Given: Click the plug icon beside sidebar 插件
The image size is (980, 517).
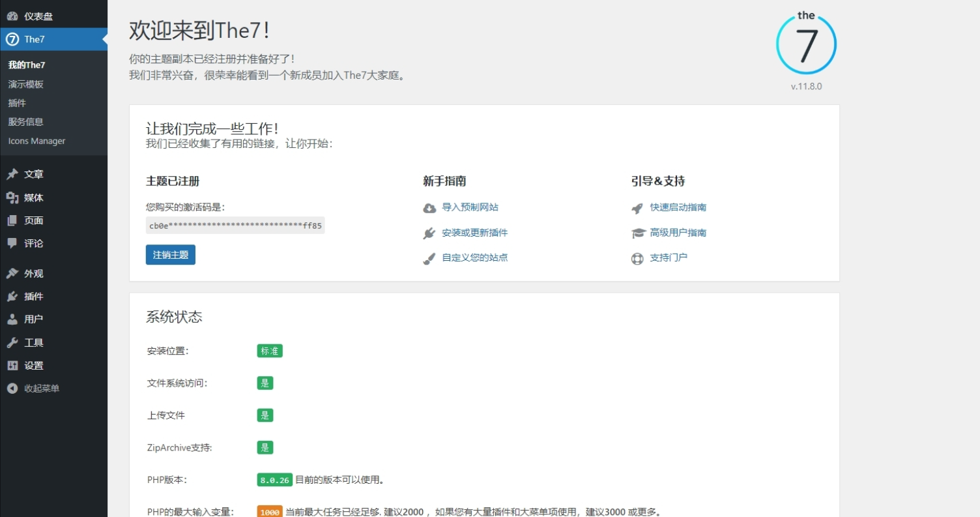Looking at the screenshot, I should (12, 297).
